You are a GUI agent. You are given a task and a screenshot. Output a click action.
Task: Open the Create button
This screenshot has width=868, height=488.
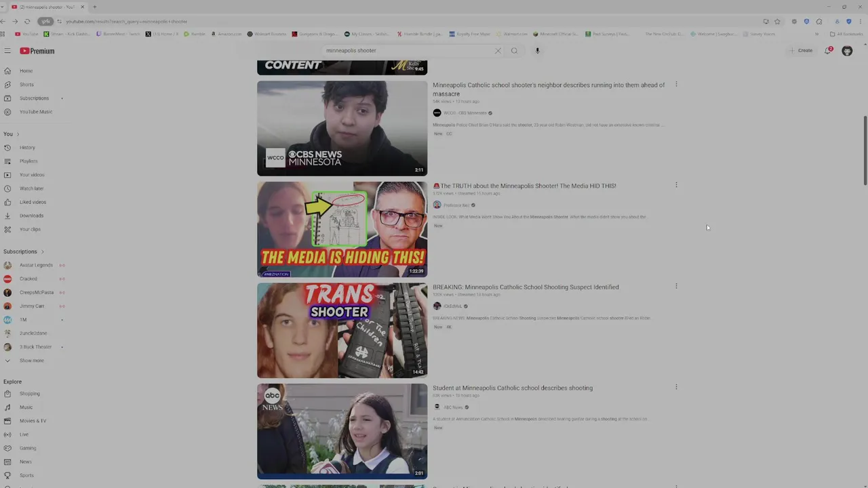pyautogui.click(x=800, y=51)
